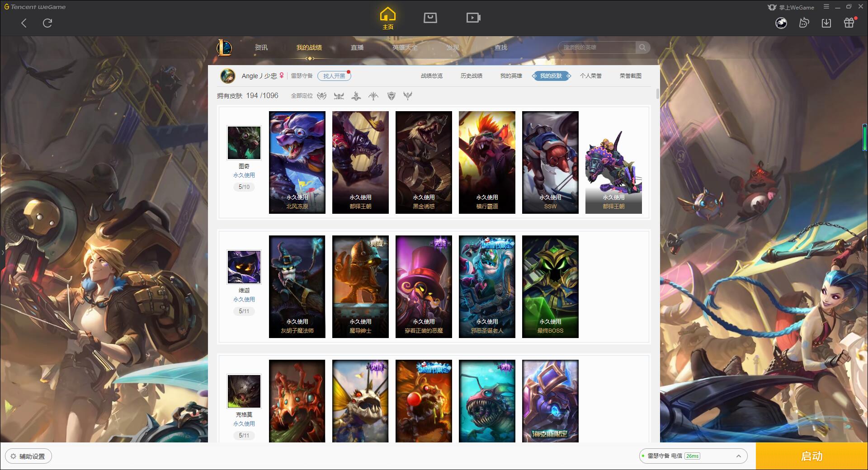Switch to the 英雄大全 tab
868x470 pixels.
[405, 47]
